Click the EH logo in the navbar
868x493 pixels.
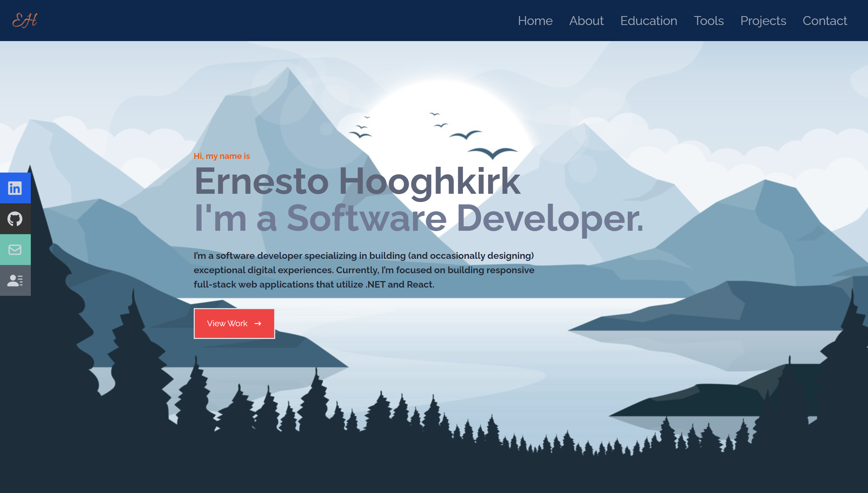tap(24, 21)
